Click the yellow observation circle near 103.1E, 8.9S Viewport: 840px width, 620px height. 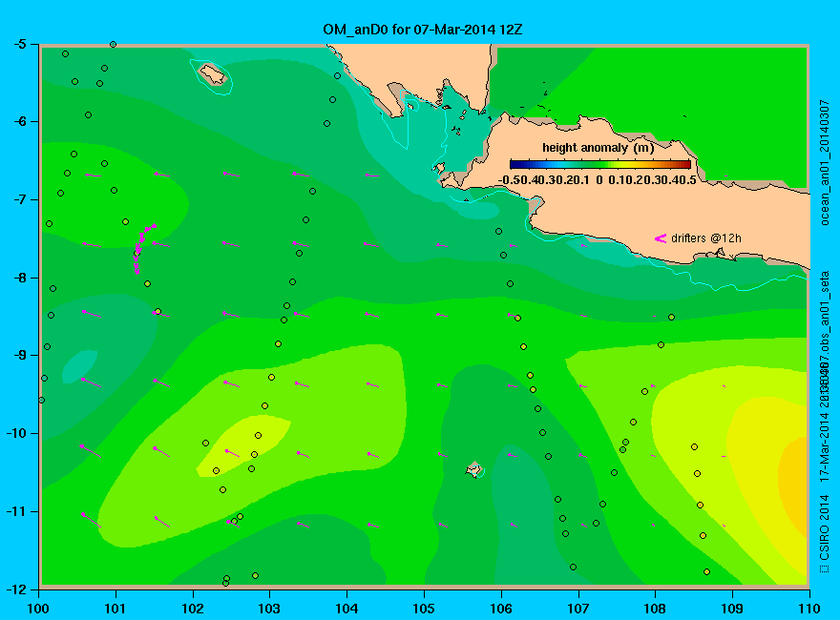[278, 343]
